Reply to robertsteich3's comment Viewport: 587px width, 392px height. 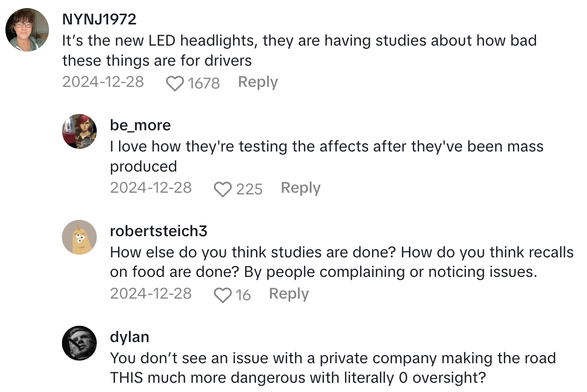tap(289, 294)
